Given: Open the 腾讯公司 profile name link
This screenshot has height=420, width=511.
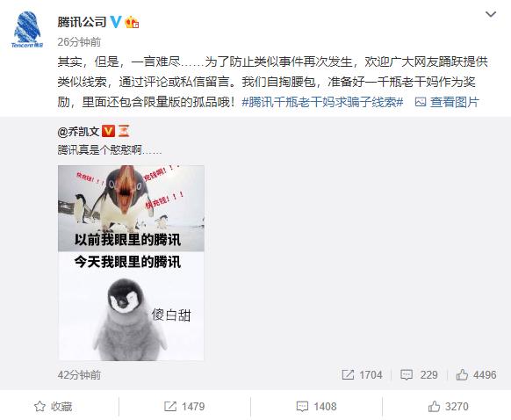Looking at the screenshot, I should [82, 22].
